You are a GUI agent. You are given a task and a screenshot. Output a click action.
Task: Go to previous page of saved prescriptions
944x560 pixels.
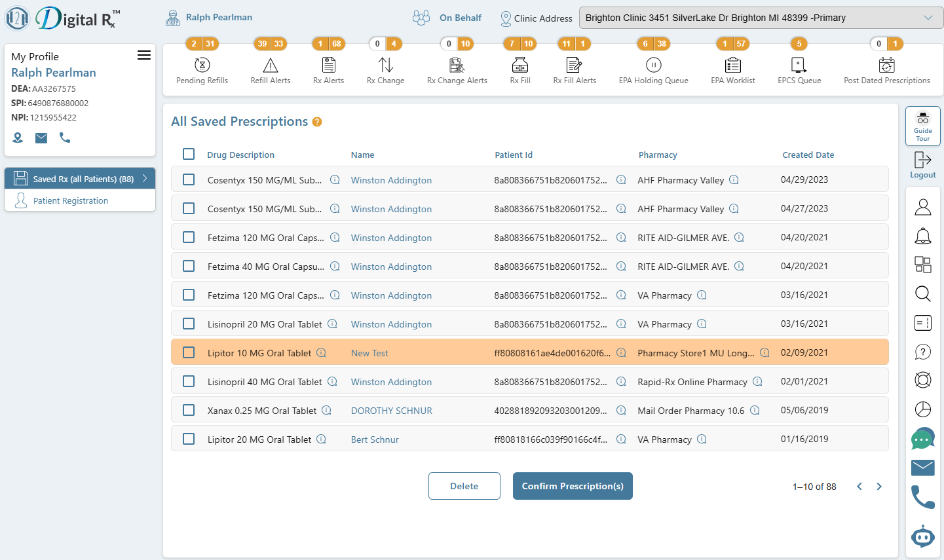tap(859, 487)
